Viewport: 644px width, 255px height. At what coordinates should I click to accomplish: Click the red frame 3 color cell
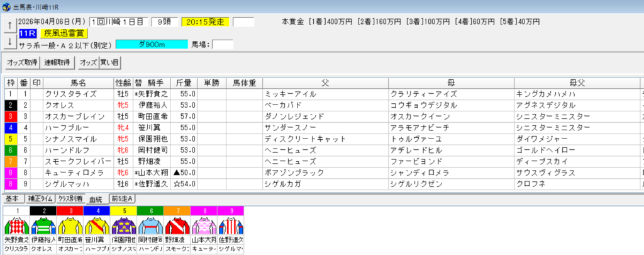pos(10,116)
